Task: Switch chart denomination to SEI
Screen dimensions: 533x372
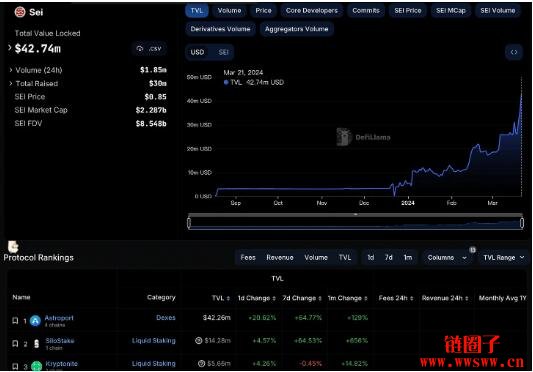Action: 223,52
